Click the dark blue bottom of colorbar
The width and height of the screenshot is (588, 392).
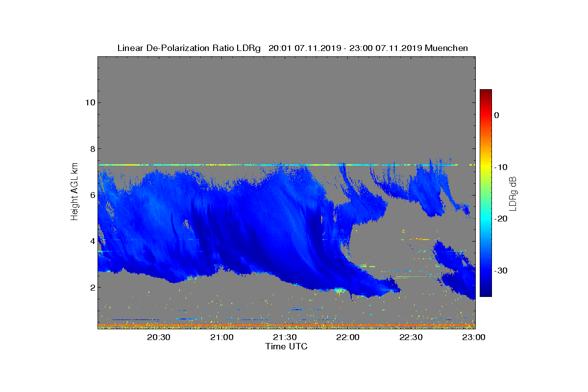(486, 294)
